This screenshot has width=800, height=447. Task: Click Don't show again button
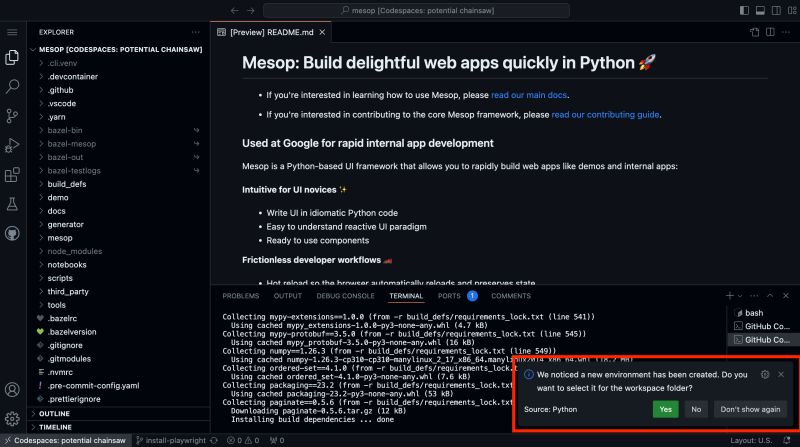pos(750,409)
